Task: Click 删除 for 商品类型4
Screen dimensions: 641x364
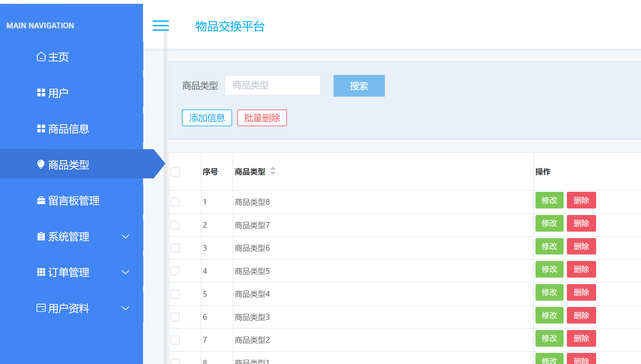Action: 582,292
